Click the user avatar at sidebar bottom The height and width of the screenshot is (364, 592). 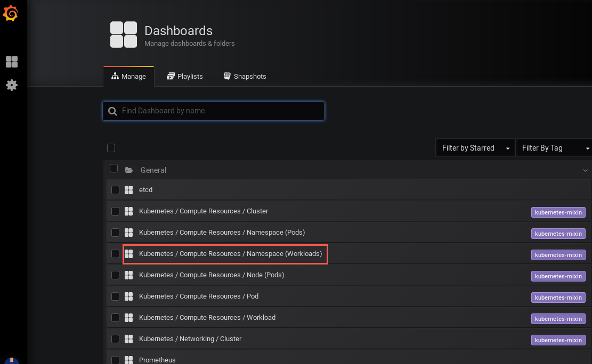12,361
